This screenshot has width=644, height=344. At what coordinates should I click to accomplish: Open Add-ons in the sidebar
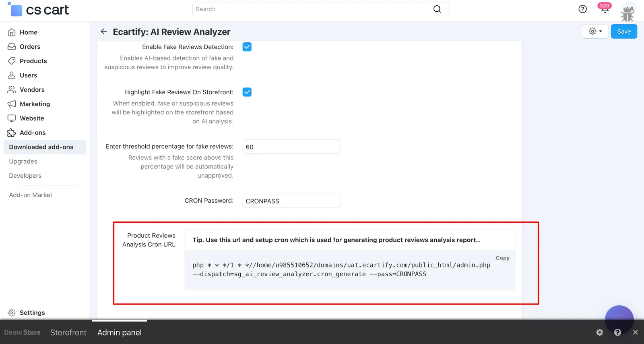click(32, 133)
